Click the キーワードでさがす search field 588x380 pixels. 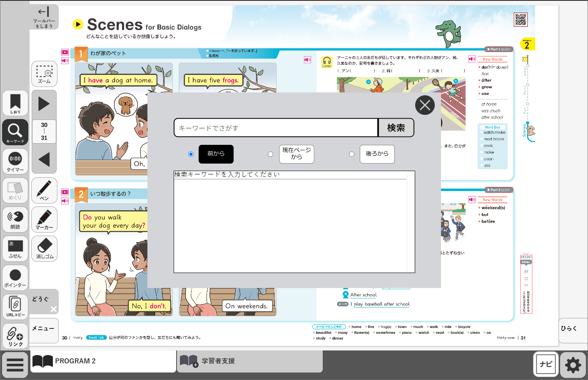click(276, 128)
